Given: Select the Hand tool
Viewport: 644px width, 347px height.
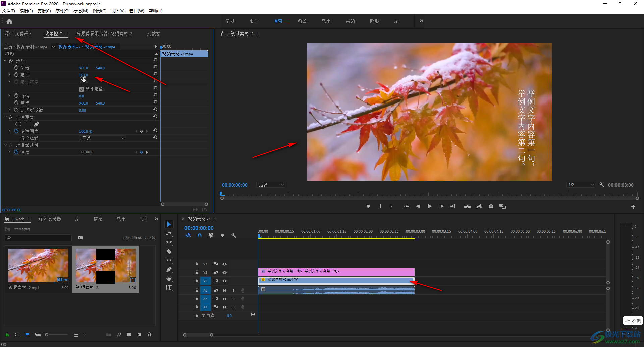Looking at the screenshot, I should [169, 278].
